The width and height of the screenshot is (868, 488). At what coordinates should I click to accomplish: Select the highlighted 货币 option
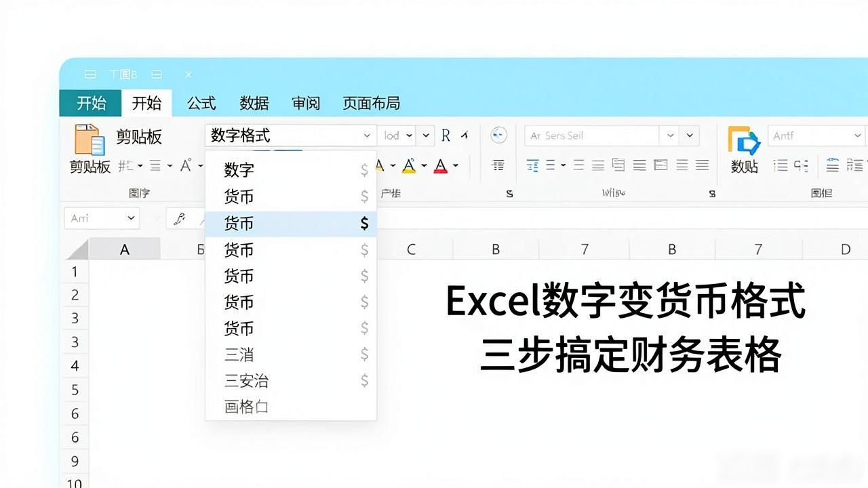click(x=291, y=224)
